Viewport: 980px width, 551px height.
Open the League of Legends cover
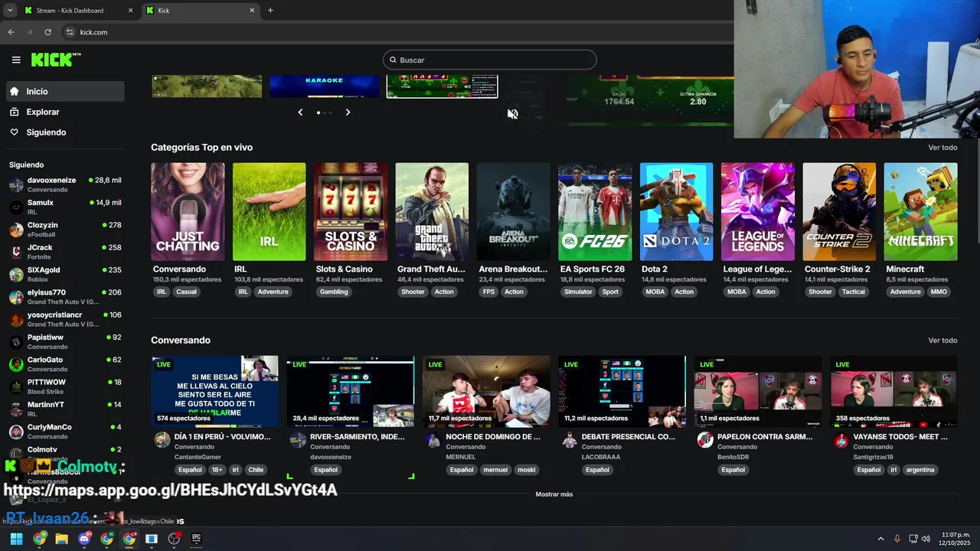[x=758, y=211]
